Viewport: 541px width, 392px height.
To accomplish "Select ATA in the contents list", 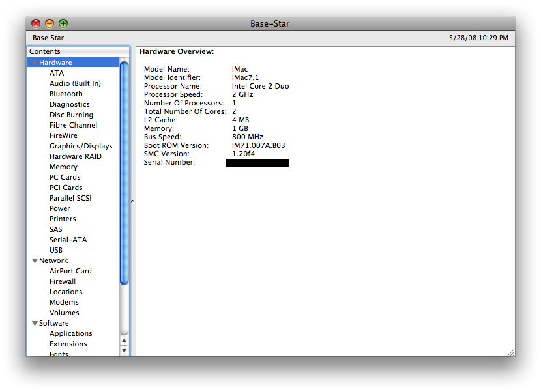I will point(57,73).
